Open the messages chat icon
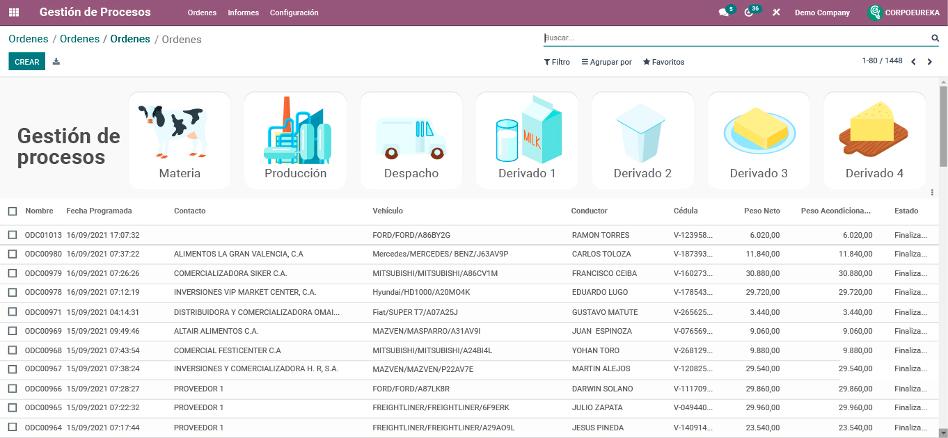948x438 pixels. coord(724,13)
